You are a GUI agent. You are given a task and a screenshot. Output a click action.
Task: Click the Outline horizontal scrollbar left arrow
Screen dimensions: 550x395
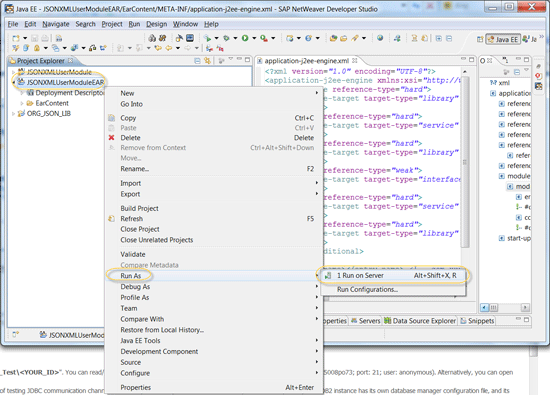(484, 307)
